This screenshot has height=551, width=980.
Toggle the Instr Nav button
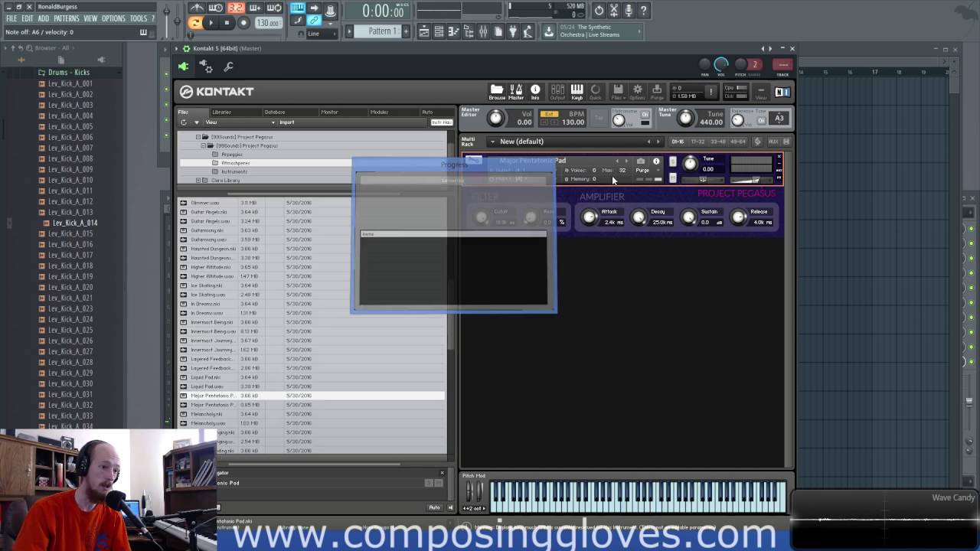[x=441, y=122]
